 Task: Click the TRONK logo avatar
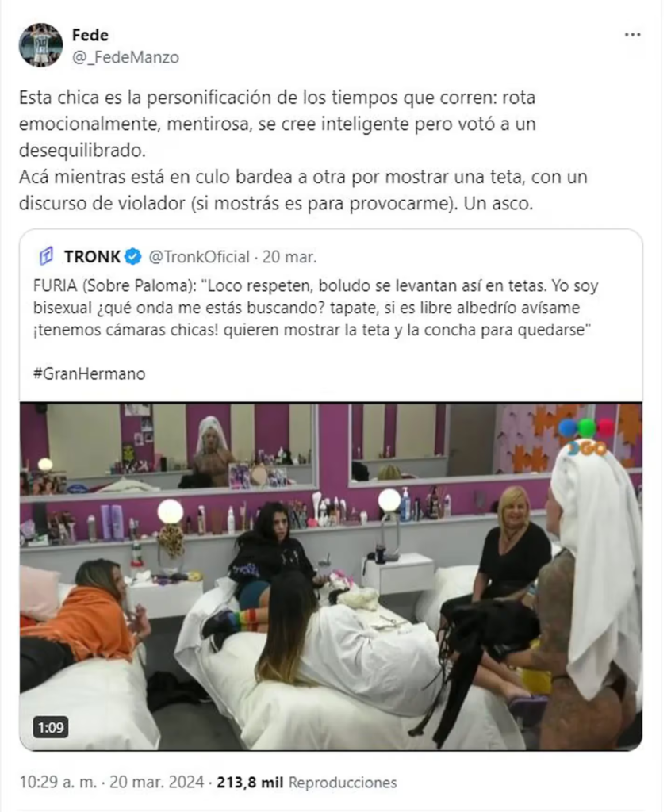point(46,256)
